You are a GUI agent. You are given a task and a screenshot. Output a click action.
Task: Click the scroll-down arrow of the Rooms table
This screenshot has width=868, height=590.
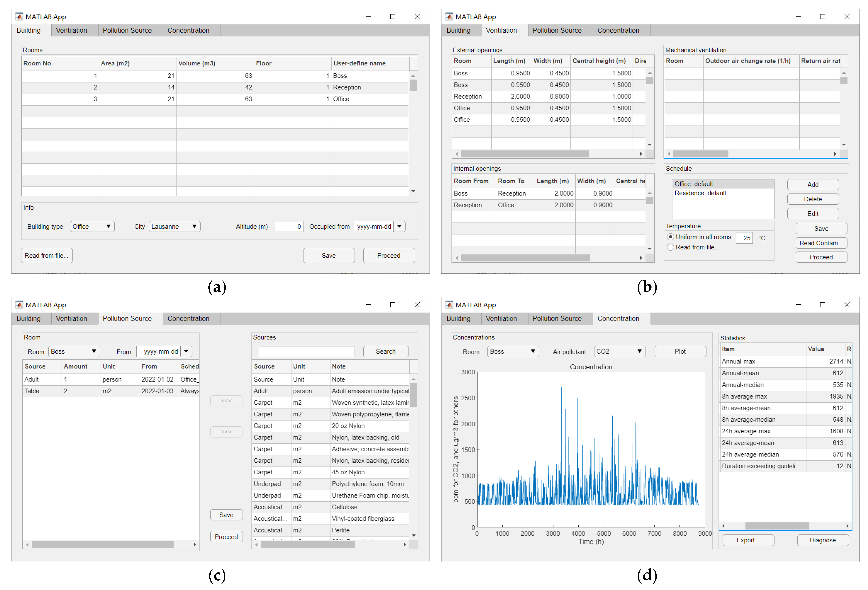[x=413, y=191]
